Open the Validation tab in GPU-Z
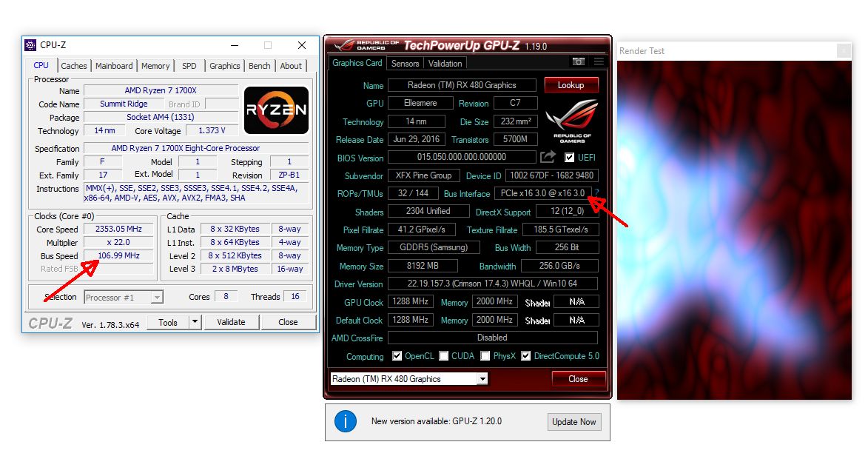 445,64
